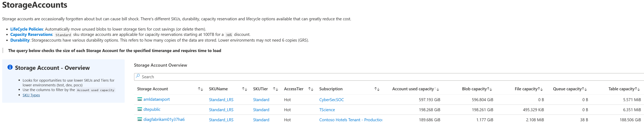
Task: Open the amldataexport storage account
Action: click(157, 99)
